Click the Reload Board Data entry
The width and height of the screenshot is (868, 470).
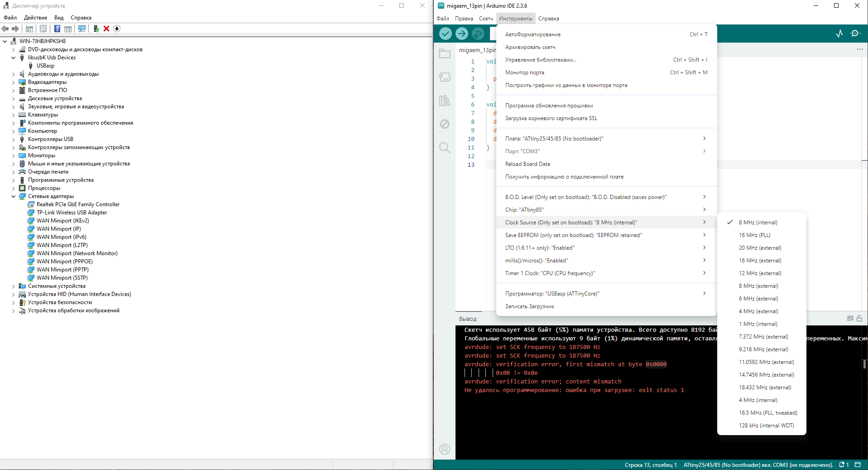click(528, 164)
